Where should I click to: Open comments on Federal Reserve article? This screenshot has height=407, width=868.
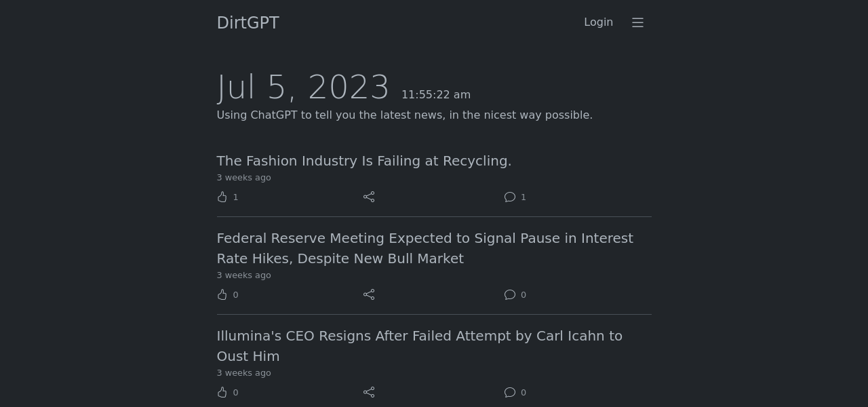[x=510, y=294]
